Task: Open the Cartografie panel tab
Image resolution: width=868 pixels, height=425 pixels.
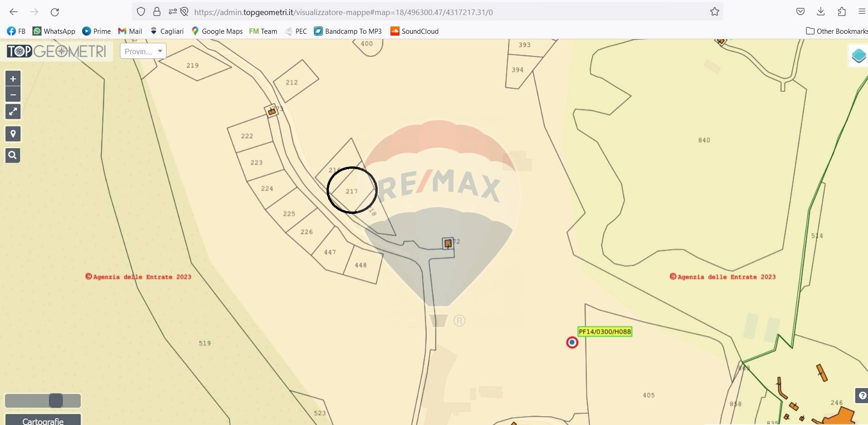Action: pos(43,420)
